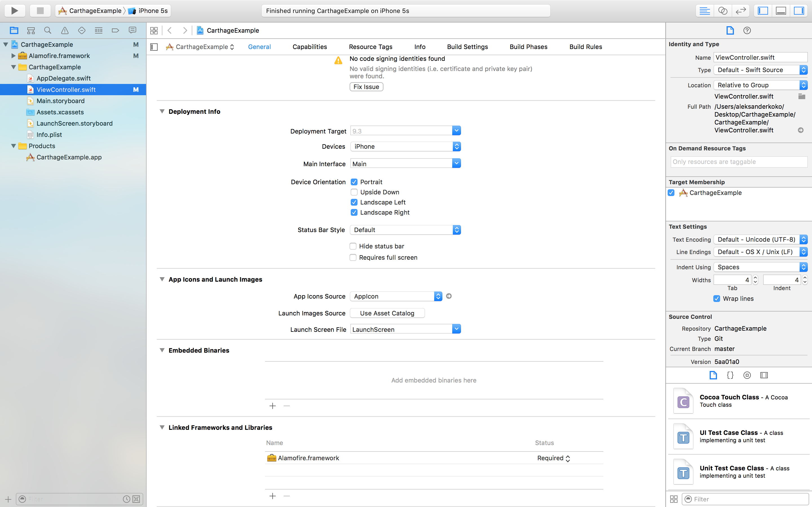The image size is (812, 507).
Task: Show the Version editor arrows icon
Action: point(740,11)
